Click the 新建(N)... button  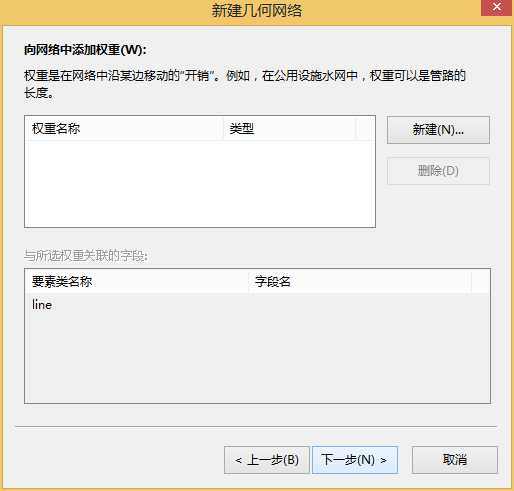click(x=438, y=130)
